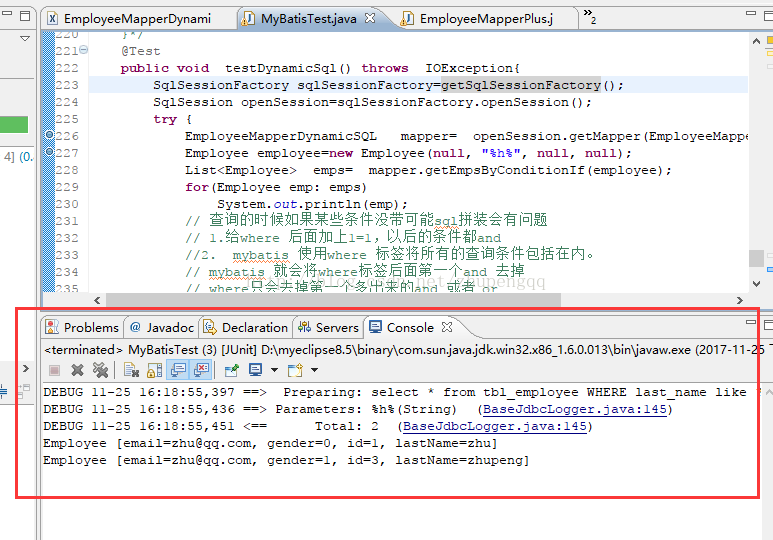Show hidden editor tabs list

[x=590, y=16]
